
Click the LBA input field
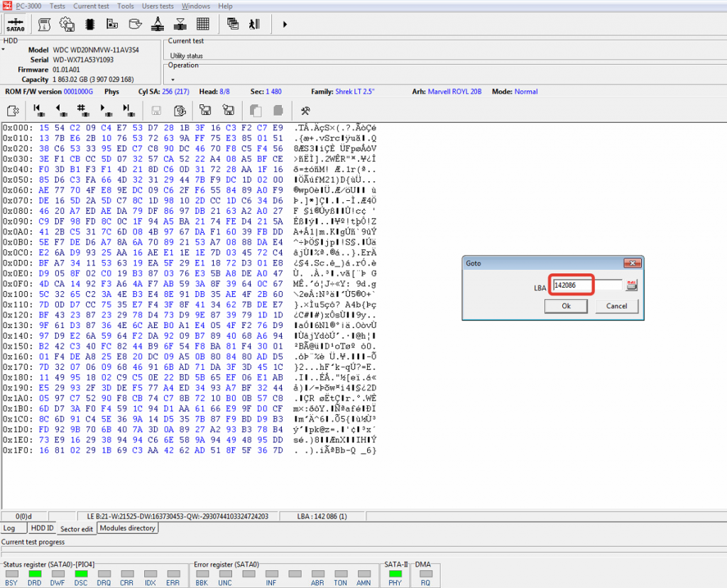tap(586, 285)
